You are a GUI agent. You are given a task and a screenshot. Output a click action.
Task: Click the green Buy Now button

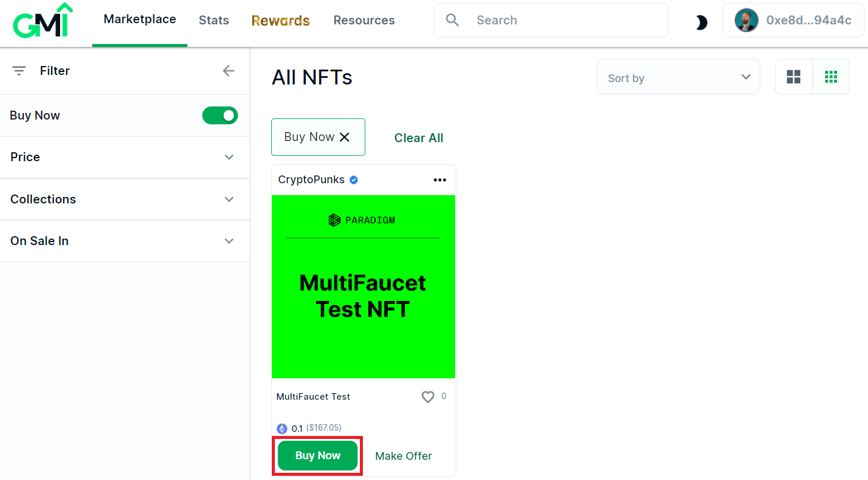pyautogui.click(x=318, y=456)
